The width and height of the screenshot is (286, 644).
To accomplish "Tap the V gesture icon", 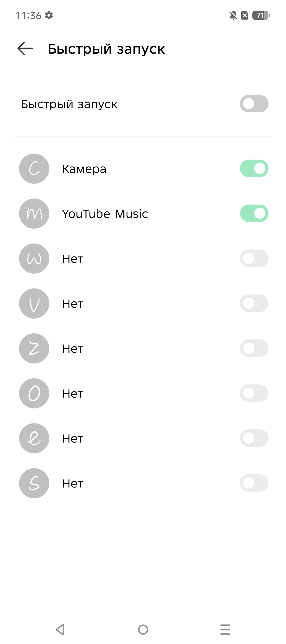I will pyautogui.click(x=34, y=303).
